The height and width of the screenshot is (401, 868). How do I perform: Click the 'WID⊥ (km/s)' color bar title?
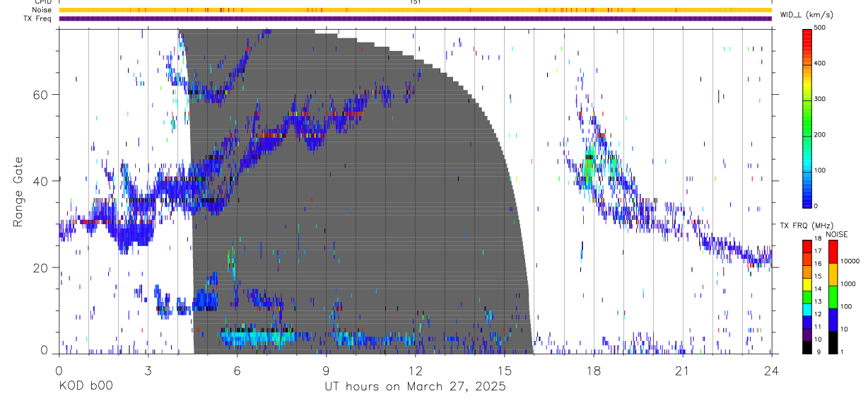(806, 15)
